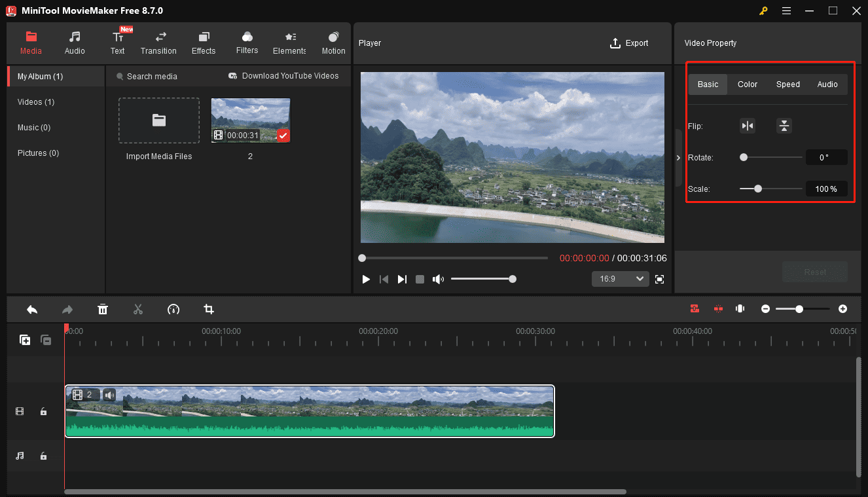The width and height of the screenshot is (868, 497).
Task: Redo the last action
Action: [x=67, y=310]
